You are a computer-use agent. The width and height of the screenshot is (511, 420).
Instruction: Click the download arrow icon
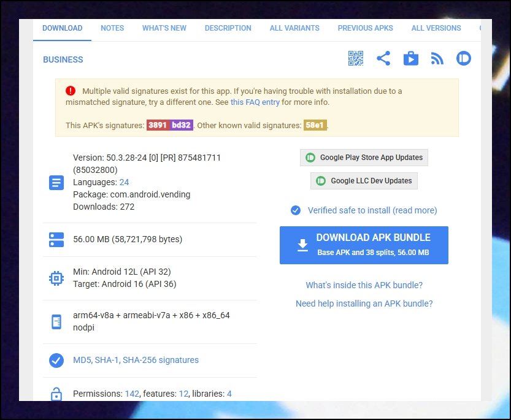[x=303, y=245]
